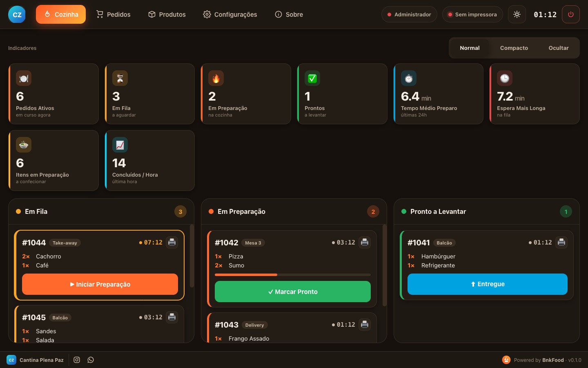Click the Hambúrguer item in order #1041
The width and height of the screenshot is (588, 368).
pyautogui.click(x=438, y=256)
